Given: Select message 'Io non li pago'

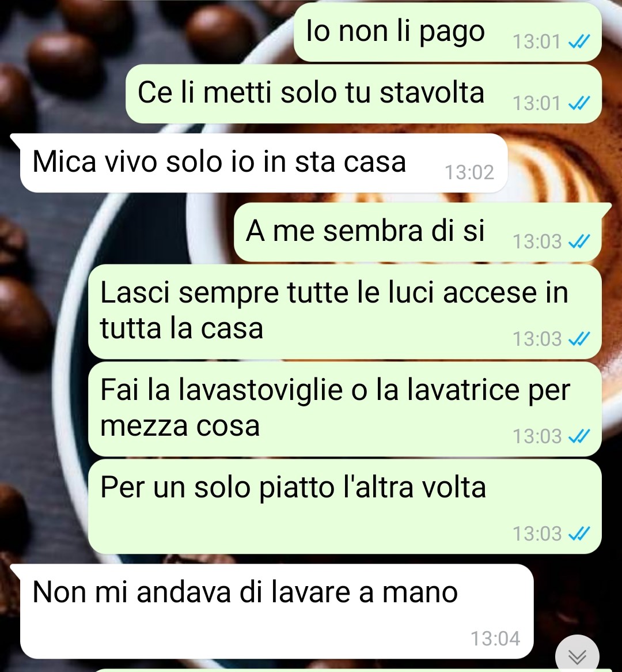Looking at the screenshot, I should (447, 32).
